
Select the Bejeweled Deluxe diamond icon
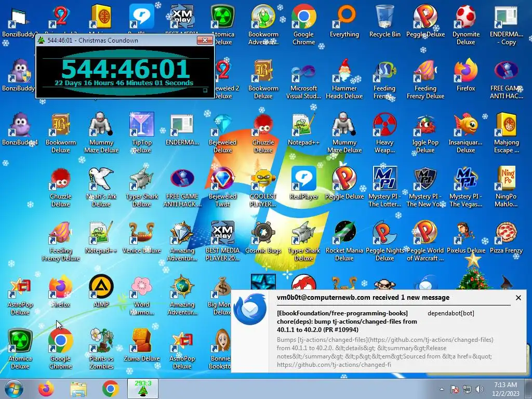click(222, 132)
